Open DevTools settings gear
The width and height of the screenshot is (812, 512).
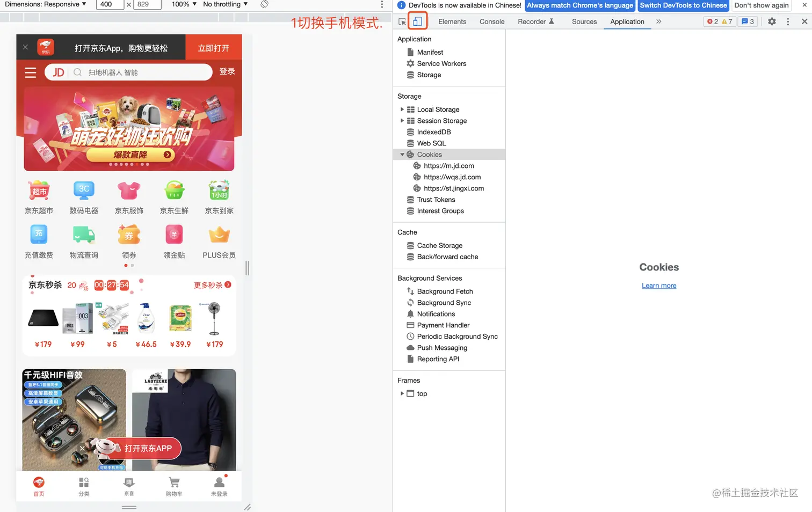[772, 21]
